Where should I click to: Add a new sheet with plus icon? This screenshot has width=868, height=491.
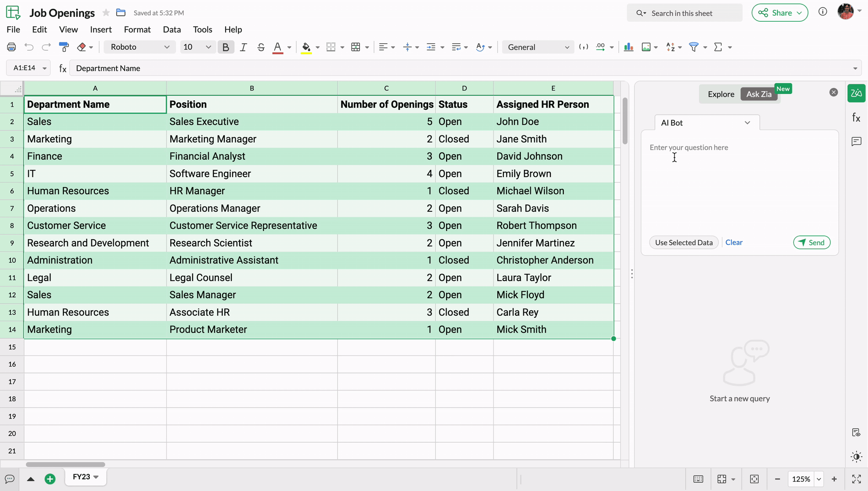point(50,479)
